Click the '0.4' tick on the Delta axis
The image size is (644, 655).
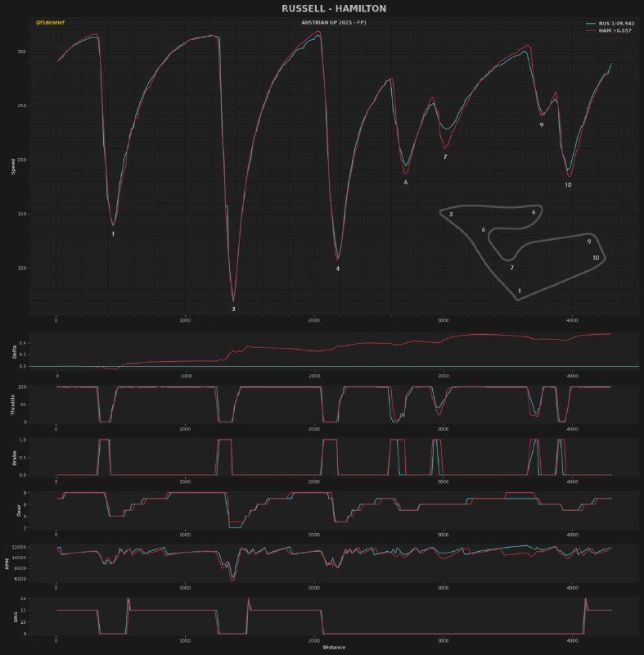23,343
